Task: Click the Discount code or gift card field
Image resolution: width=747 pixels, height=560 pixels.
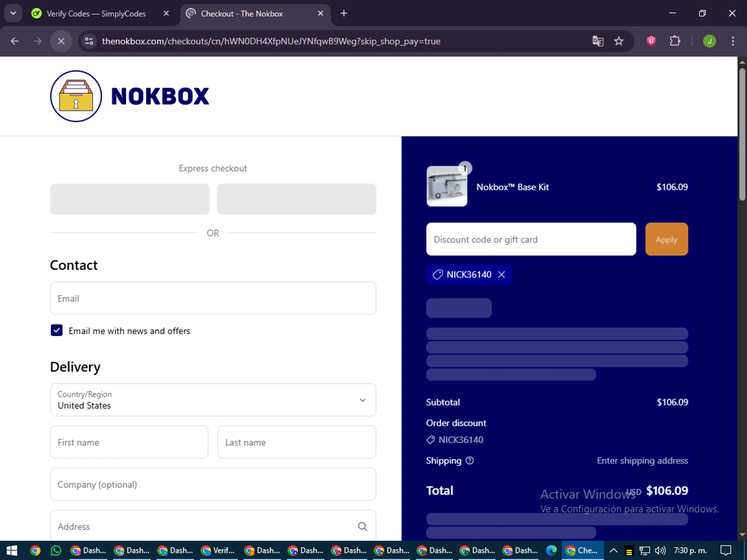Action: [x=531, y=239]
